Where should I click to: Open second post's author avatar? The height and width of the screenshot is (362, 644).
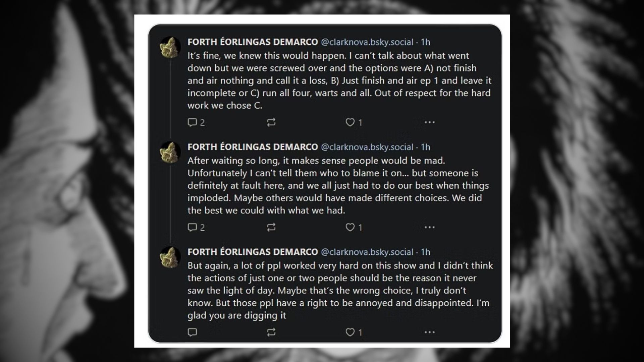coord(170,152)
